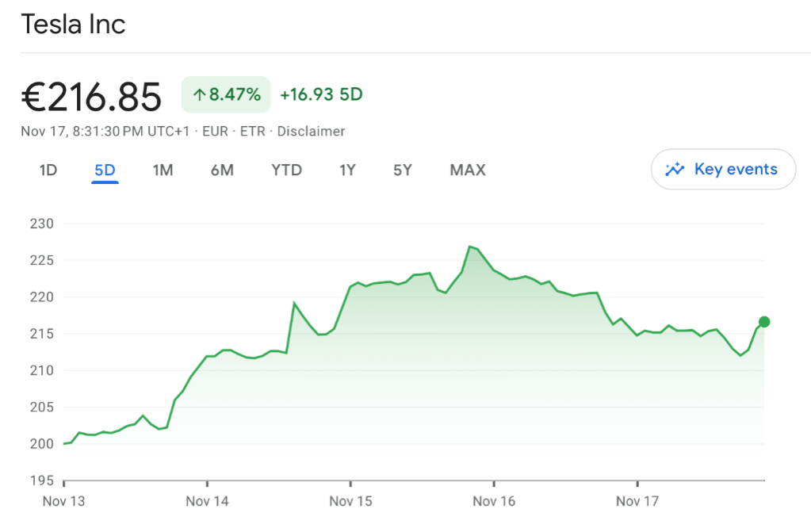Open the 5Y chart view
The width and height of the screenshot is (811, 532).
(403, 170)
